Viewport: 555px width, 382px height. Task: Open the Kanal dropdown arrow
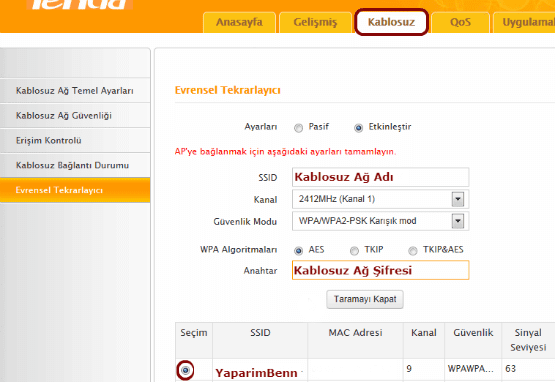coord(458,199)
